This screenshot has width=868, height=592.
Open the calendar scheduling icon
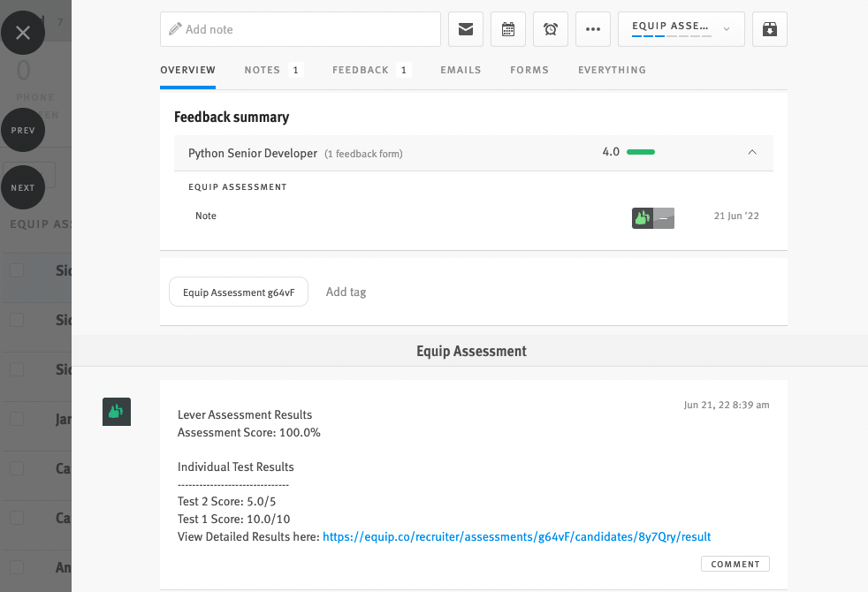pos(508,28)
